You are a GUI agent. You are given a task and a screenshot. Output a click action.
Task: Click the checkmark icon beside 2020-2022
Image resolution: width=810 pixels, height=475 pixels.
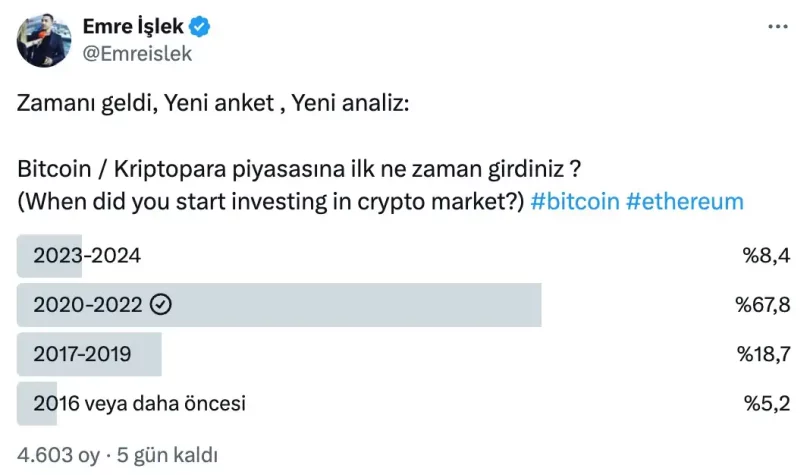click(160, 305)
